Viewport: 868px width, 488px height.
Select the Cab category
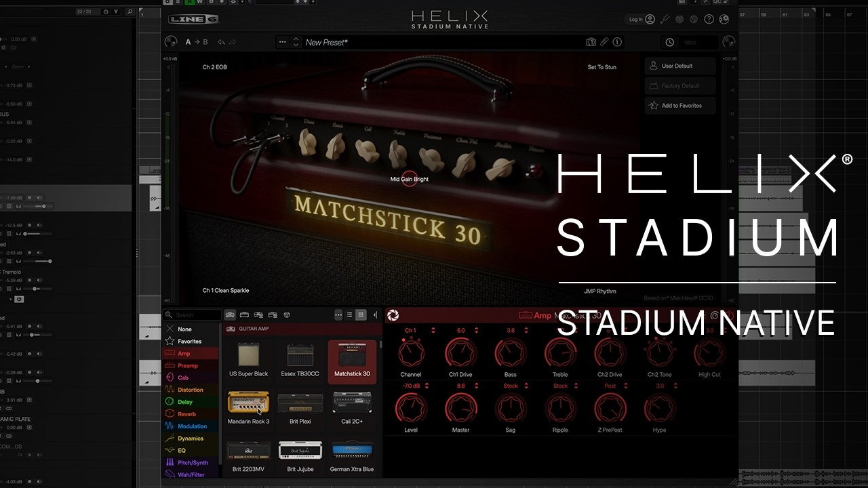point(191,378)
